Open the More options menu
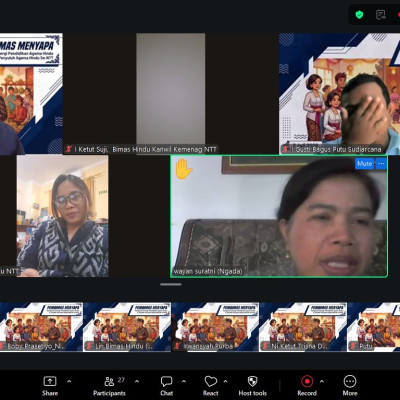 pyautogui.click(x=350, y=386)
